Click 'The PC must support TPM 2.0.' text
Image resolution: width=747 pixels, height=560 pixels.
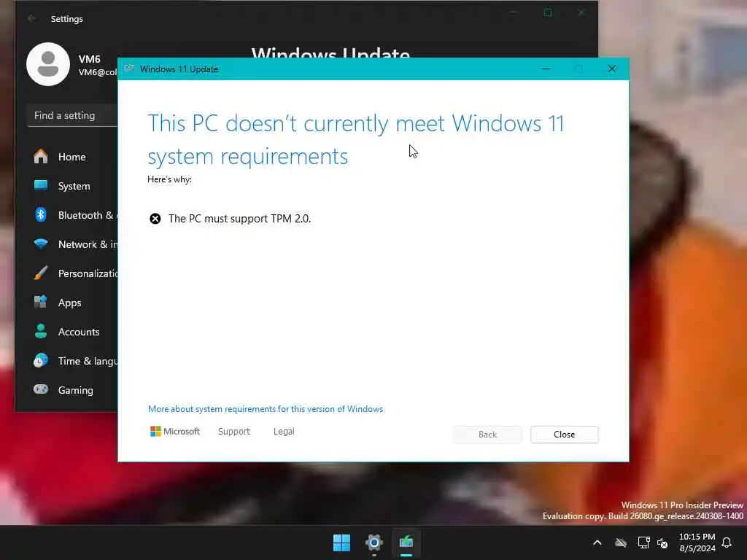[239, 219]
